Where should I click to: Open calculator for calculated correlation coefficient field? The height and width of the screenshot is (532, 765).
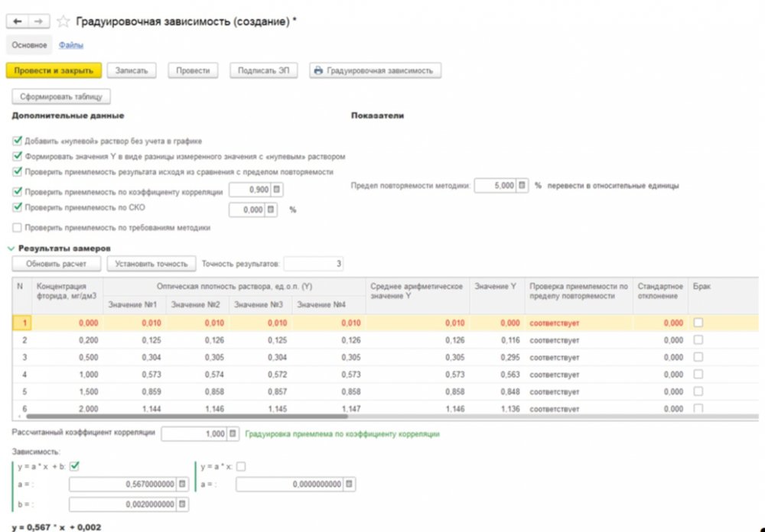[x=233, y=433]
